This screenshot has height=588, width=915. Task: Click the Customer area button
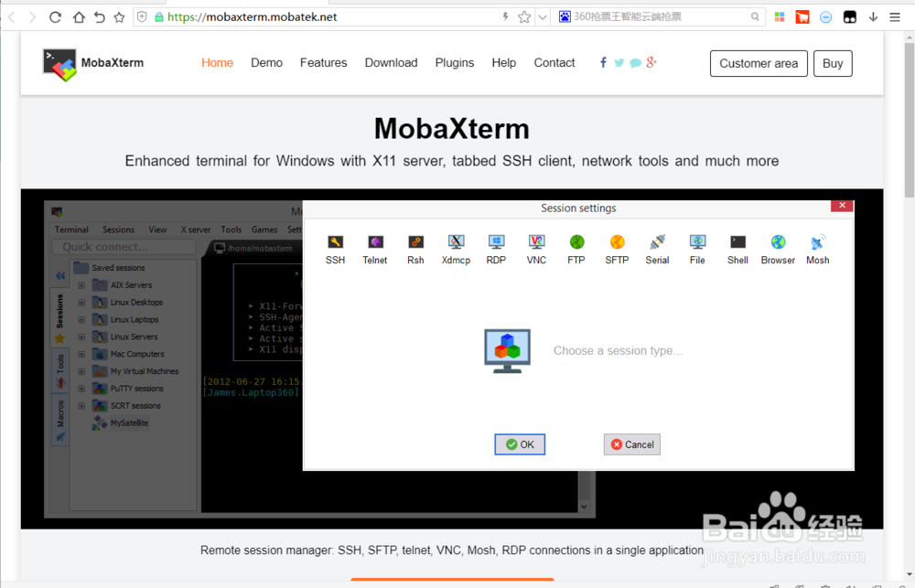click(x=759, y=64)
